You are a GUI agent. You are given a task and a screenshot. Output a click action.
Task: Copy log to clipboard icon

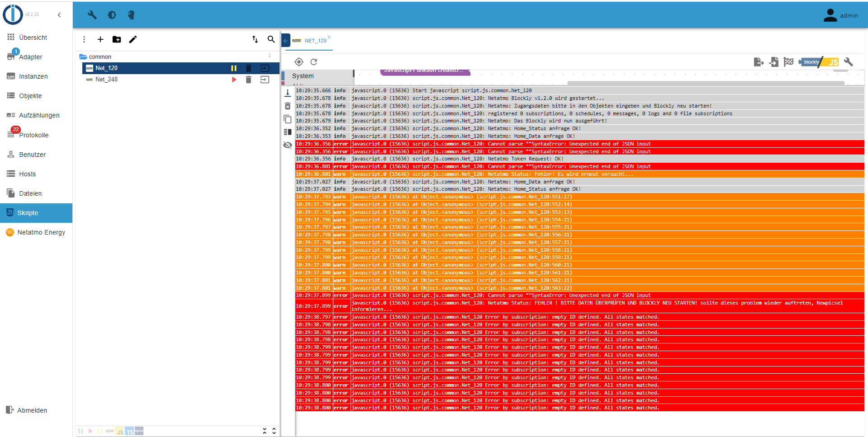[288, 119]
